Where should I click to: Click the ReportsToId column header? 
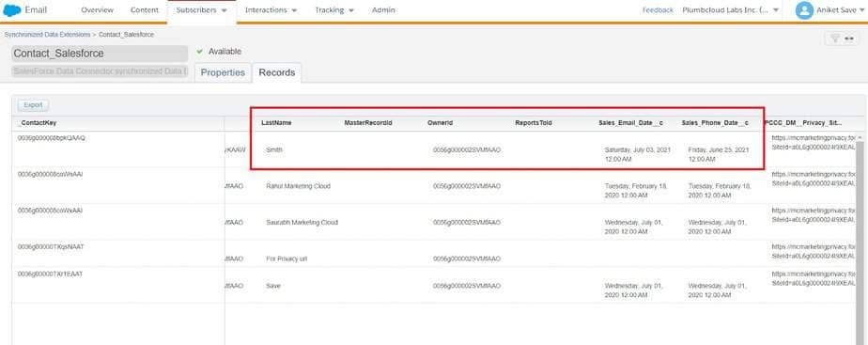click(x=534, y=123)
